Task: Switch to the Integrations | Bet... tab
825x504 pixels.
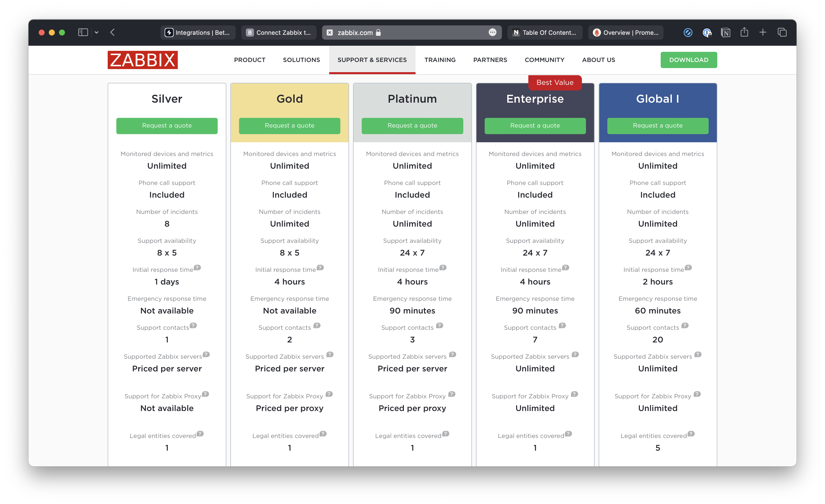Action: coord(198,33)
